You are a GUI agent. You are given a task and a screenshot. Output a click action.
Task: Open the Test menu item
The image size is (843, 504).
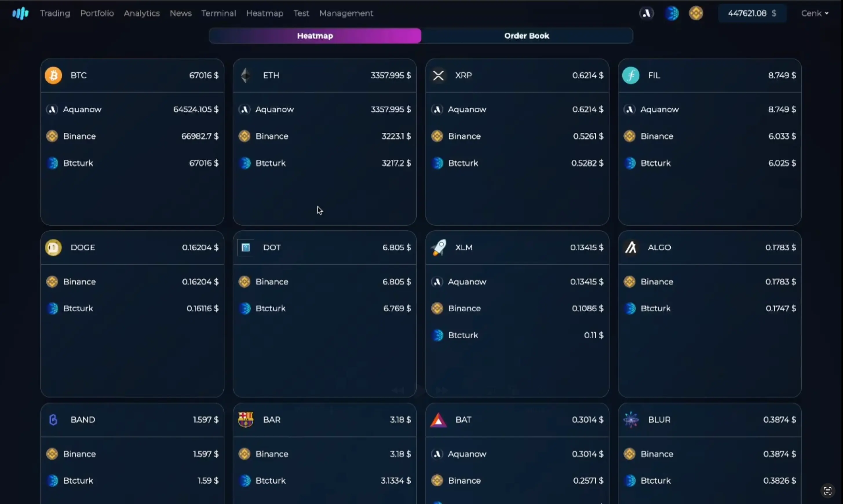pos(301,13)
